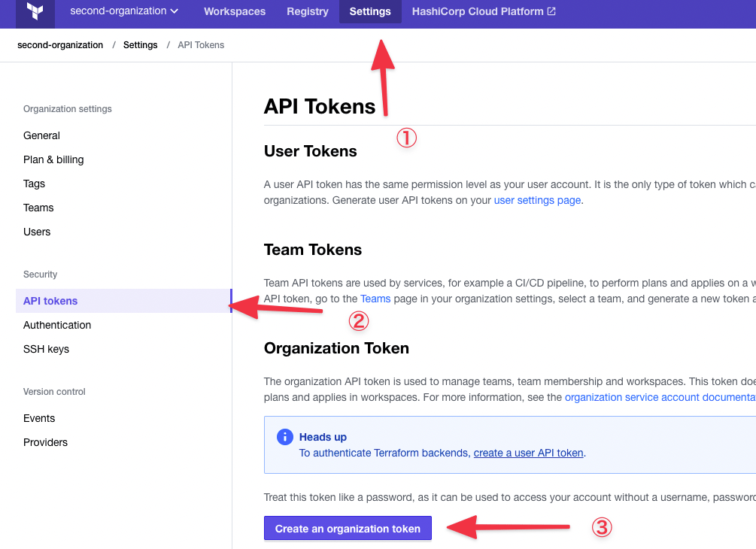Open Users in the sidebar
756x549 pixels.
tap(37, 232)
